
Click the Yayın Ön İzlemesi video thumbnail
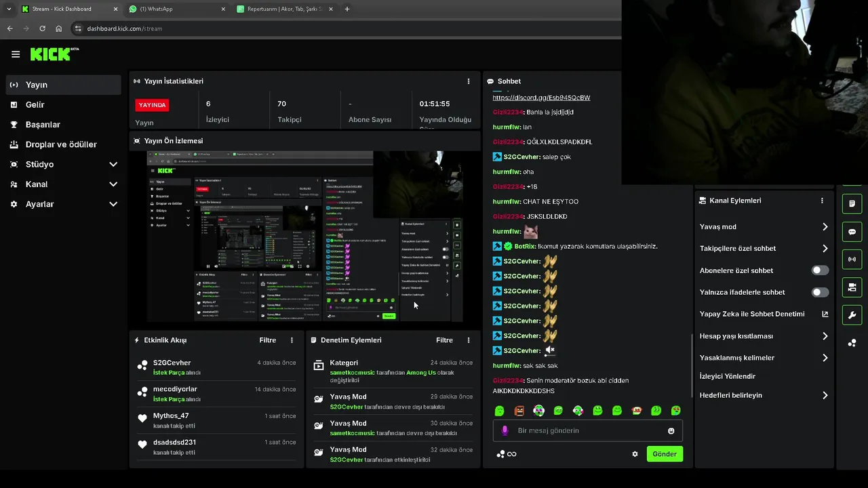coord(305,237)
